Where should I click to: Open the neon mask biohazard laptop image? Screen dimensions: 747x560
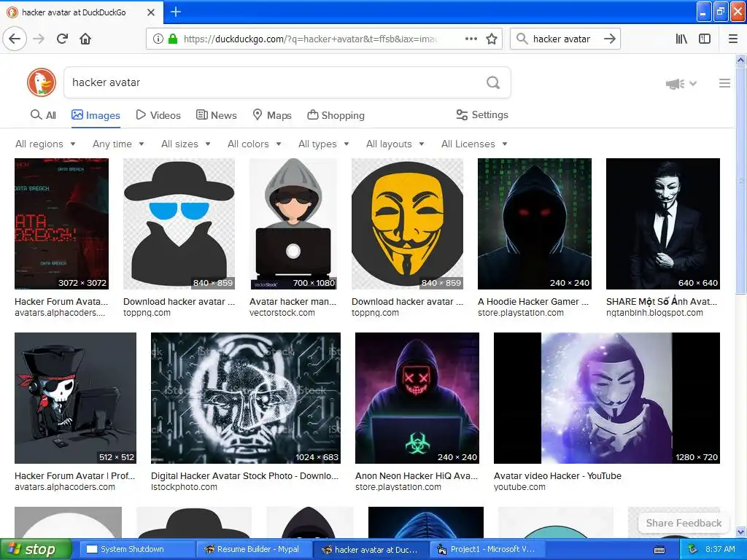coord(417,398)
